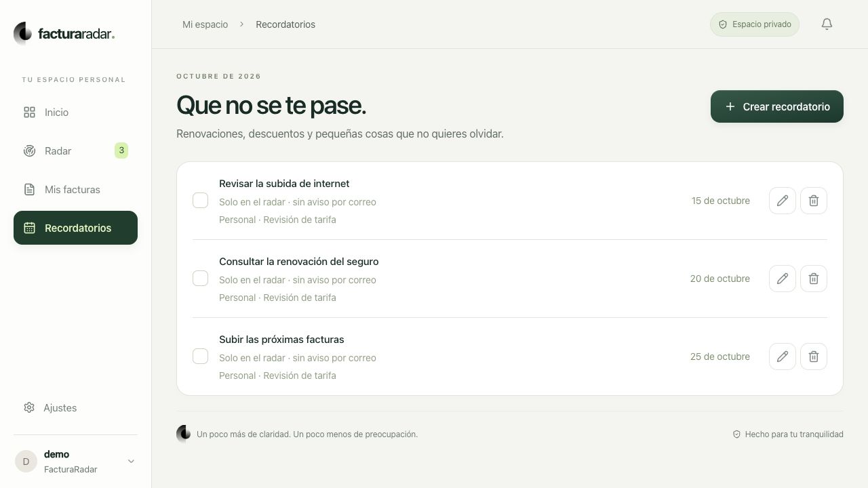Viewport: 868px width, 488px height.
Task: Go to Inicio in the sidebar
Action: click(x=75, y=113)
